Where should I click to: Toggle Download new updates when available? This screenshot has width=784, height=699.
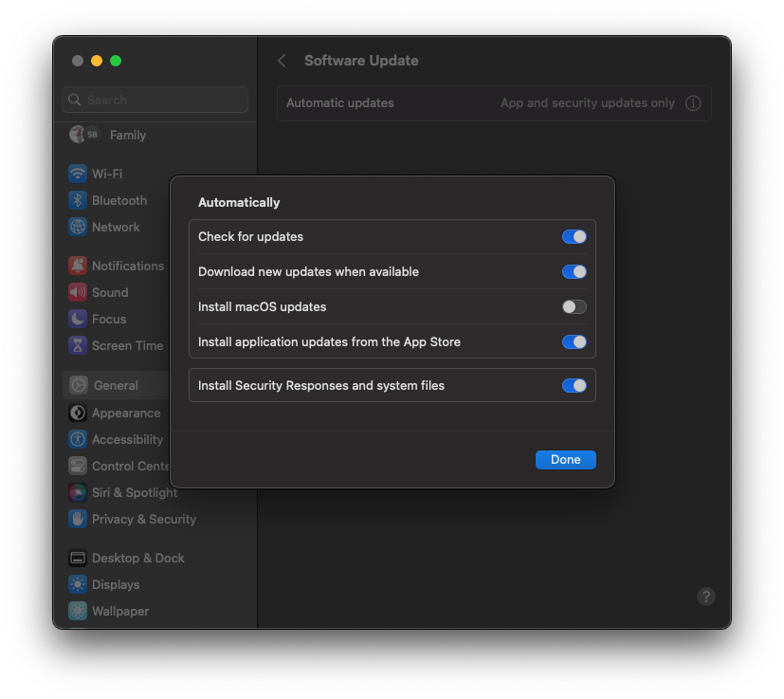[574, 271]
